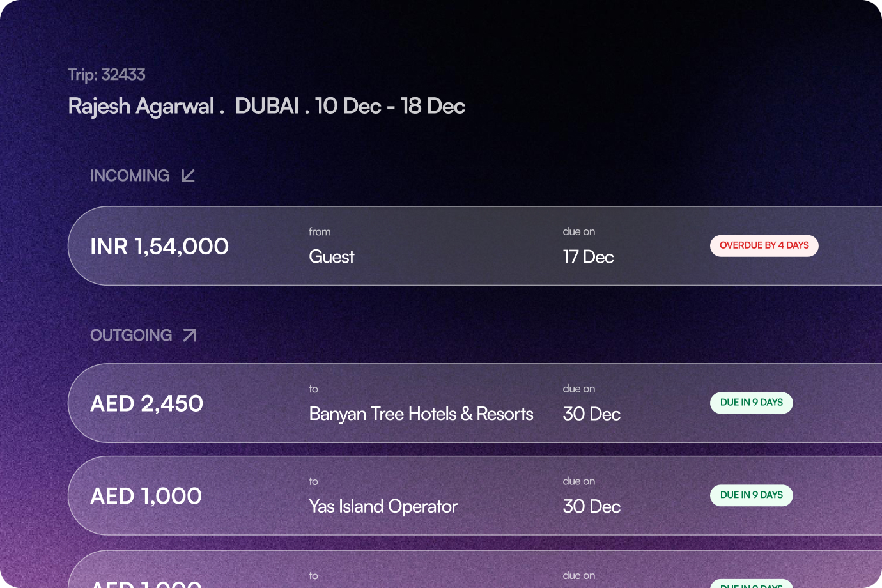
Task: Expand the INCOMING section
Action: point(130,175)
